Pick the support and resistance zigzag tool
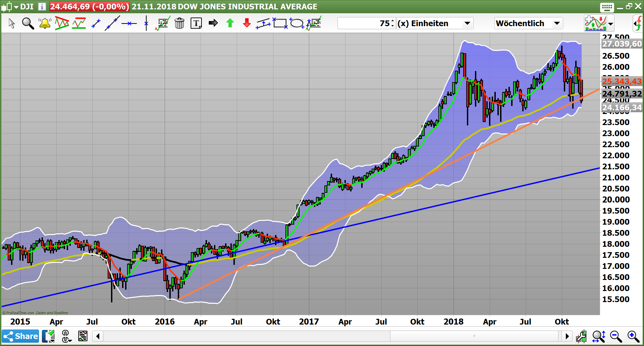Screen dimensions: 644x346 point(79,23)
